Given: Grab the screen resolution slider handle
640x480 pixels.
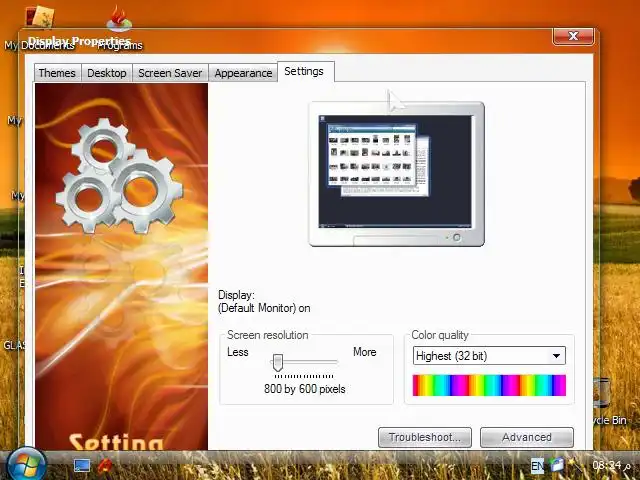Looking at the screenshot, I should pyautogui.click(x=278, y=362).
